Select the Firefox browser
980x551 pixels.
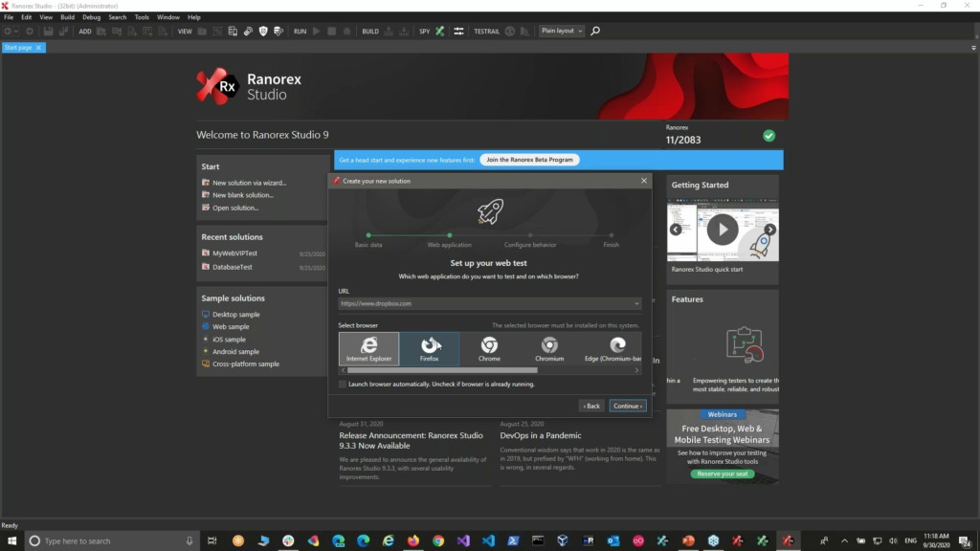[x=430, y=348]
